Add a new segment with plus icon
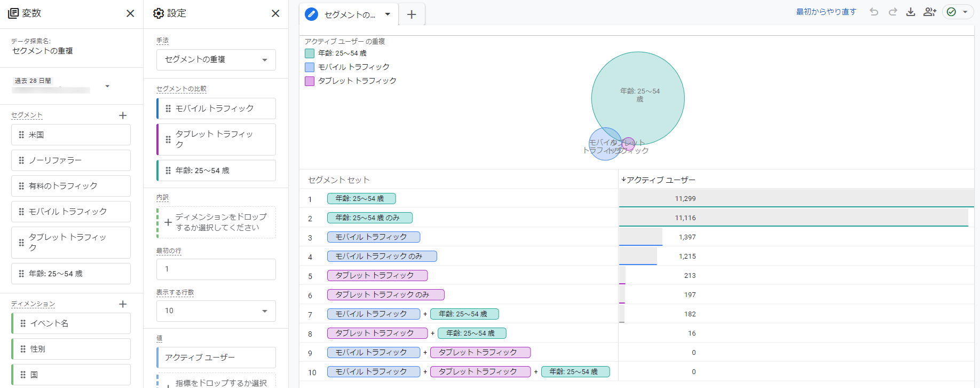This screenshot has width=980, height=388. click(123, 115)
